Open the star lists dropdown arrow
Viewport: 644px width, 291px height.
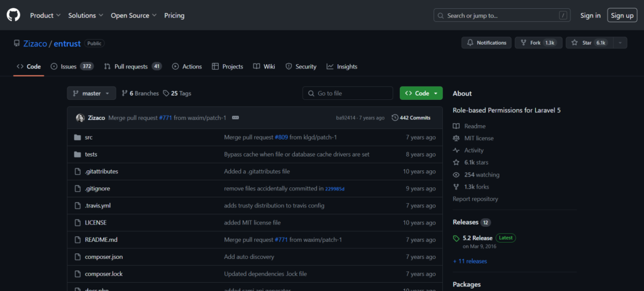coord(619,43)
